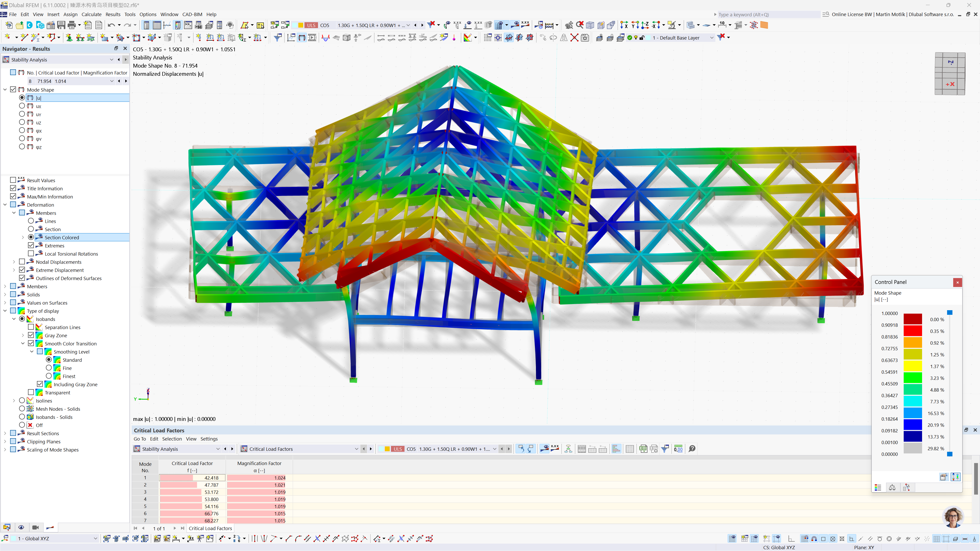
Task: Open the Calculate menu
Action: (x=91, y=15)
